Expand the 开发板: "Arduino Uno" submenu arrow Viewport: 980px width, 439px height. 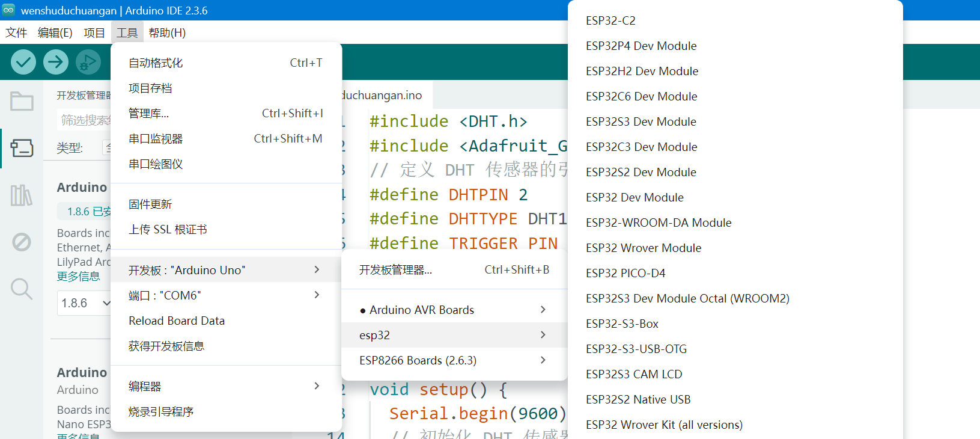point(317,270)
